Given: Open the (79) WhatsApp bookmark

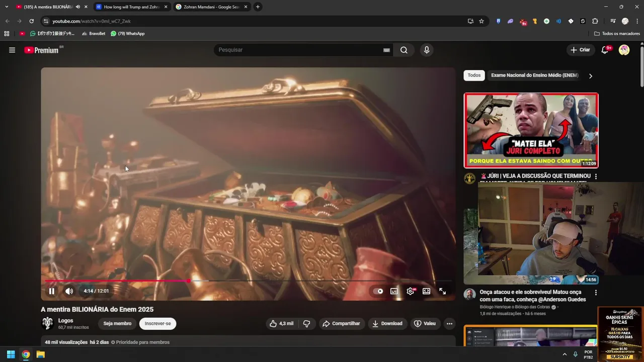Looking at the screenshot, I should [127, 34].
